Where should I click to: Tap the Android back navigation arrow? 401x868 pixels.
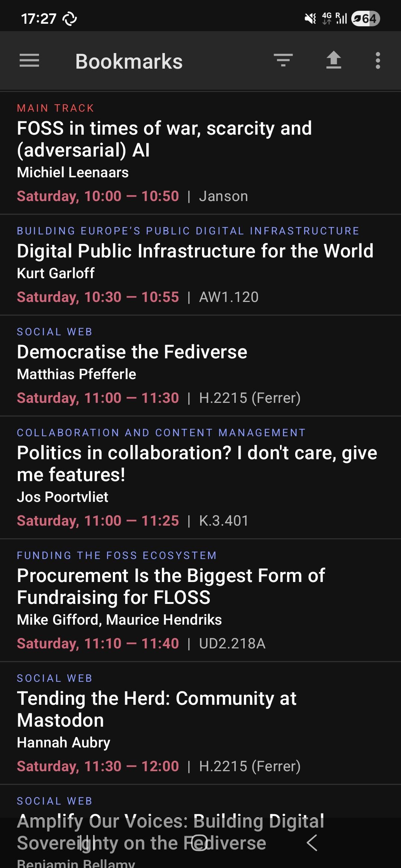312,843
